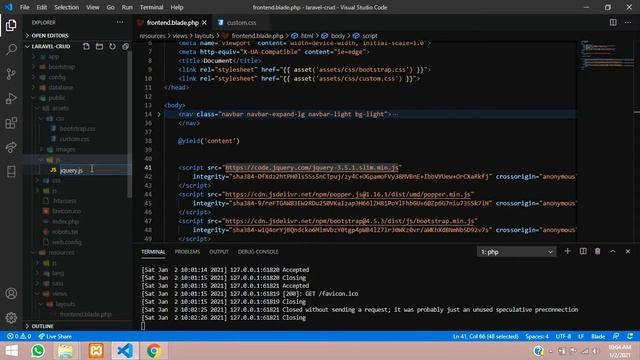The width and height of the screenshot is (640, 360).
Task: Open the Extensions view
Action: click(x=11, y=122)
